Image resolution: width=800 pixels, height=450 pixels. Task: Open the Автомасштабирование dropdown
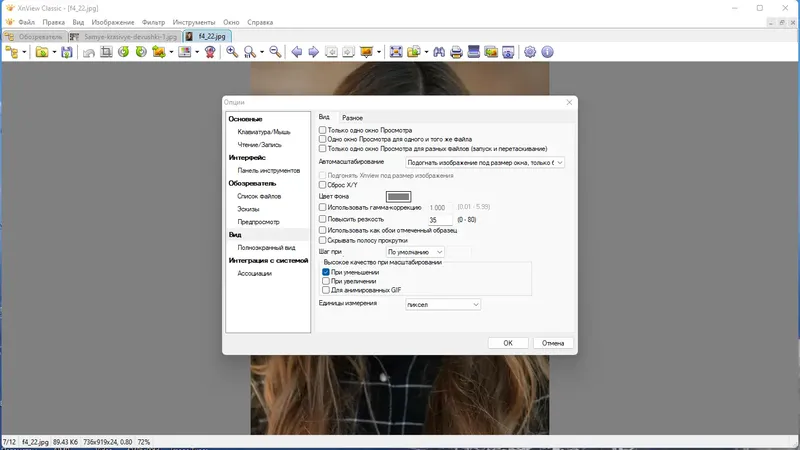(x=485, y=162)
